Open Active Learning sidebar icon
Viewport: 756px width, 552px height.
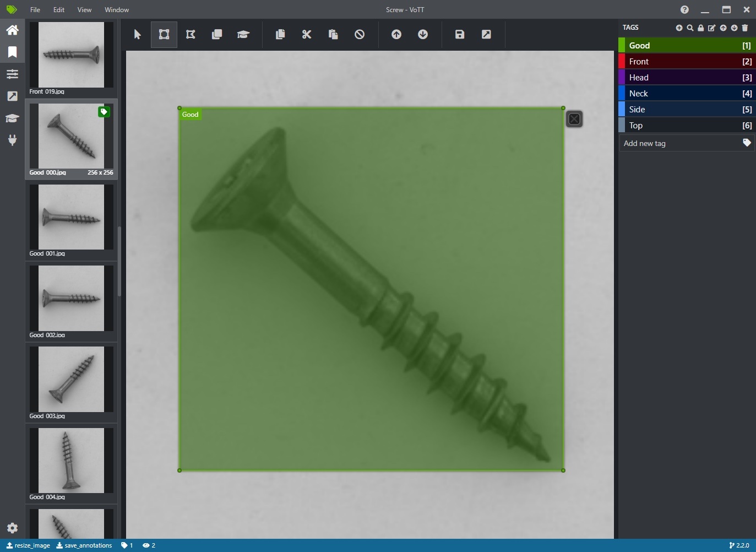pos(12,118)
